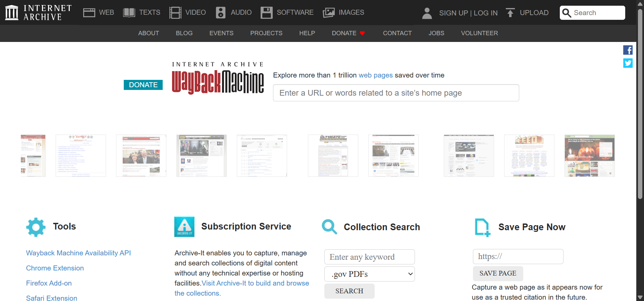Click the user avatar icon
The image size is (644, 301).
[427, 13]
